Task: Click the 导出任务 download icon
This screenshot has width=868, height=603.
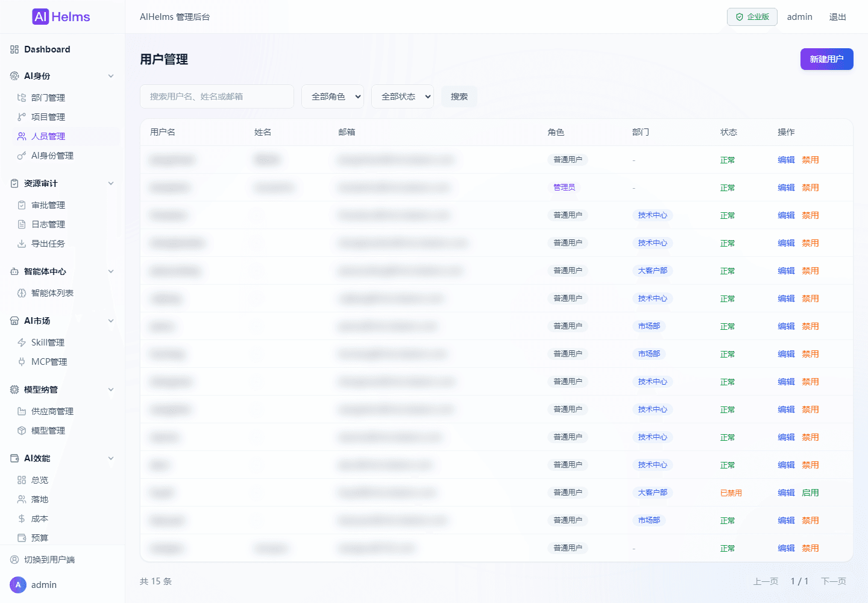Action: tap(22, 244)
